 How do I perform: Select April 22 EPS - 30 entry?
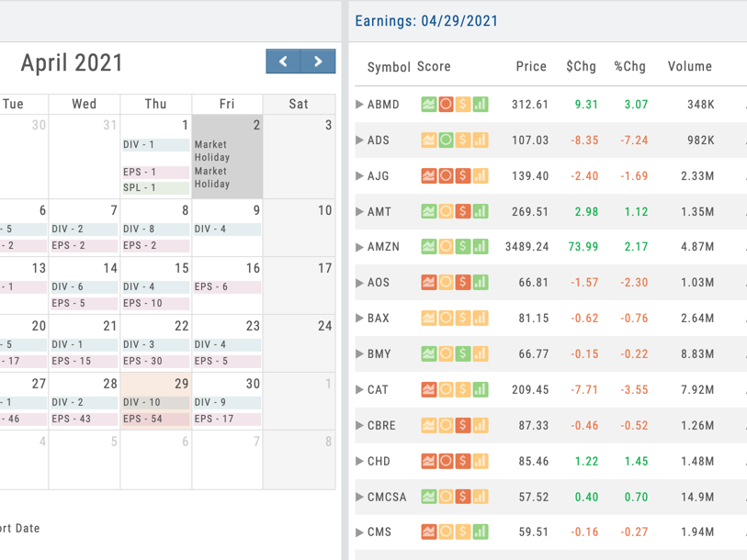(x=155, y=361)
